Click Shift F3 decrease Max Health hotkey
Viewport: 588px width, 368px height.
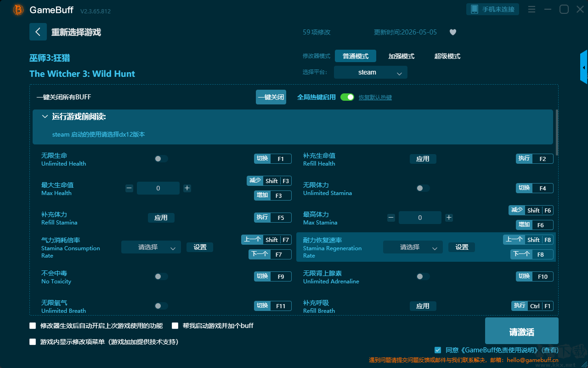pos(269,181)
